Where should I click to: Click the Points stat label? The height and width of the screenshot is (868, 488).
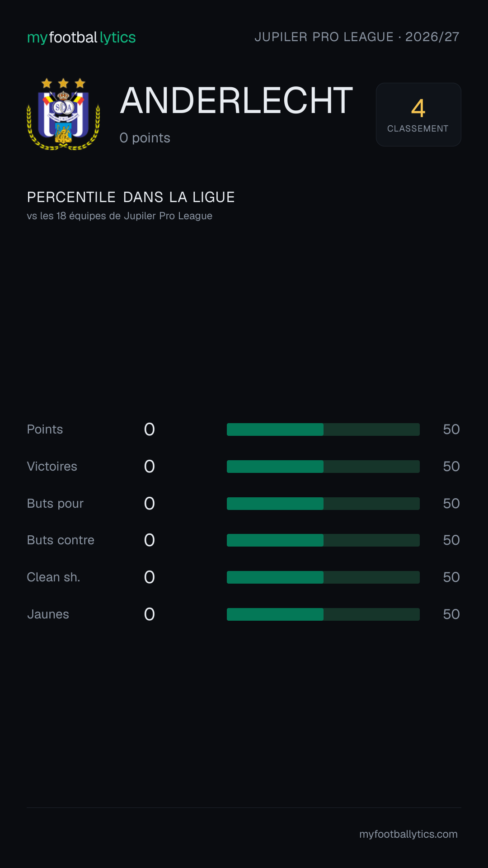[45, 429]
